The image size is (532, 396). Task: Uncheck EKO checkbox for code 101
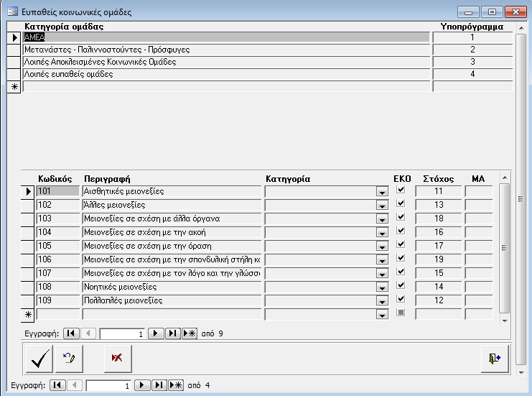tap(401, 190)
